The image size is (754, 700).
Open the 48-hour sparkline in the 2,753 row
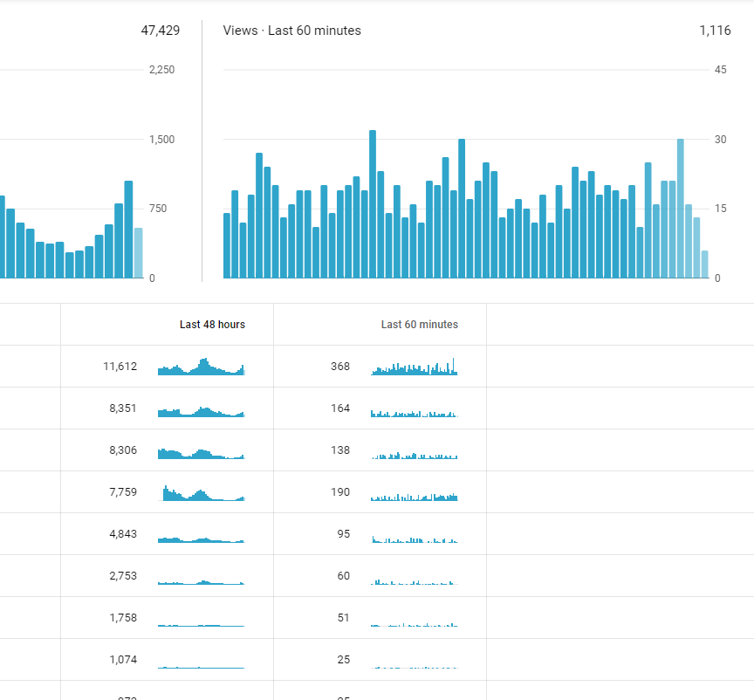(x=202, y=582)
